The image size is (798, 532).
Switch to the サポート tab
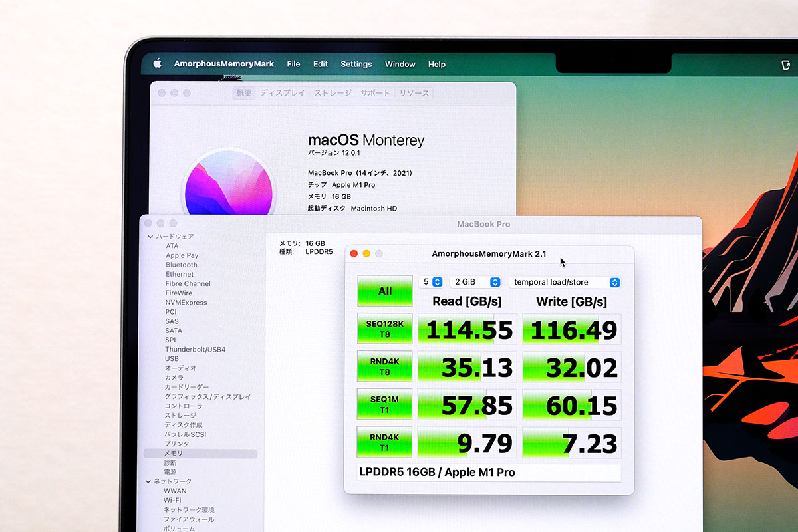376,93
